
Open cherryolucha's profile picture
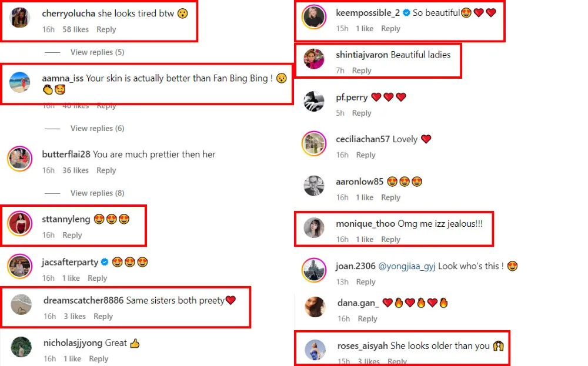pos(19,18)
